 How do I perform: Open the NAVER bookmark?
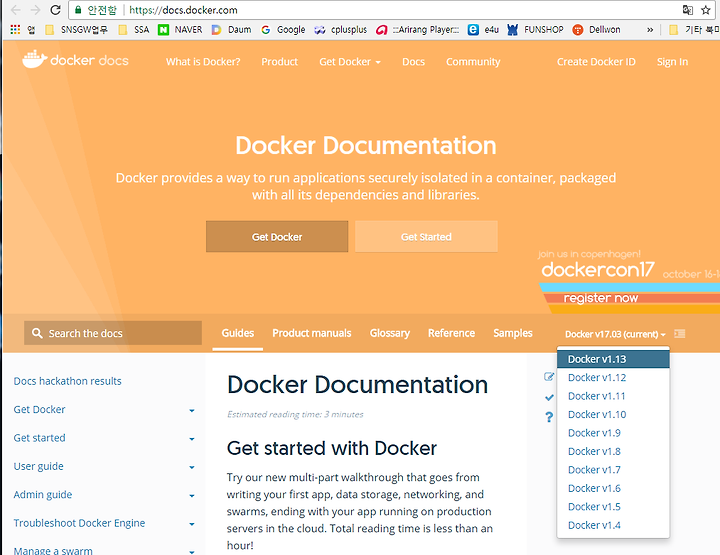click(x=180, y=29)
